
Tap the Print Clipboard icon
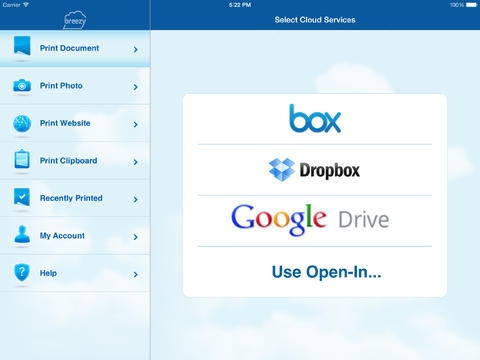coord(22,159)
